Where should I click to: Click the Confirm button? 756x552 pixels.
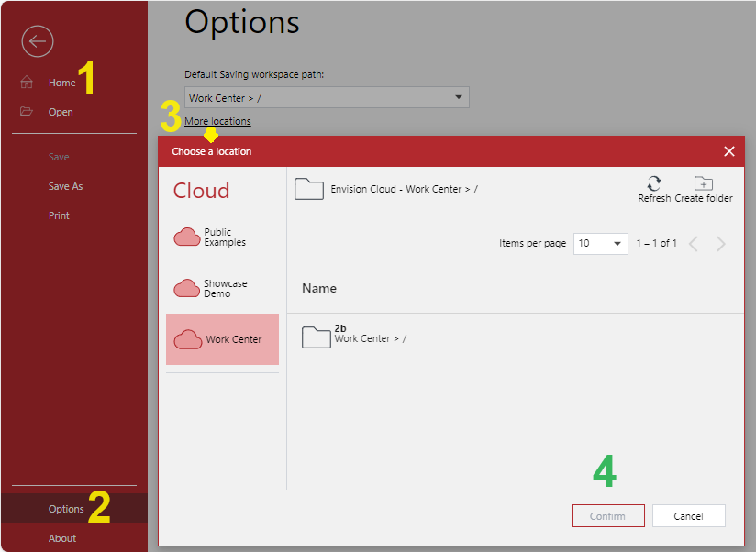(x=608, y=516)
